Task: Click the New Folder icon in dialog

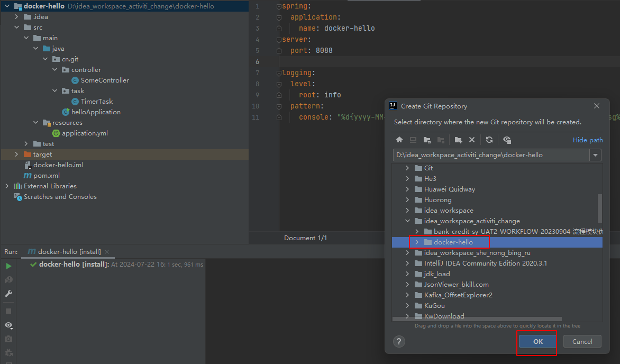Action: point(458,140)
